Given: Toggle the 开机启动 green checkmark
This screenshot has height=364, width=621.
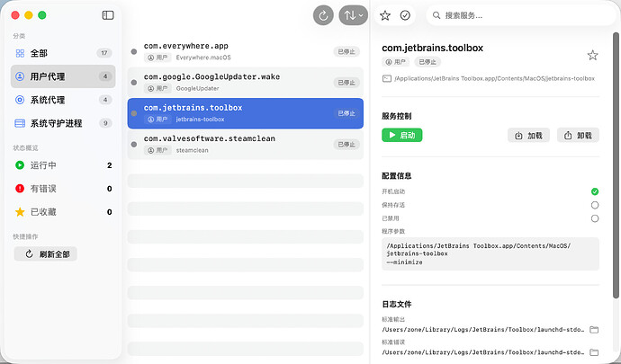Looking at the screenshot, I should (595, 191).
